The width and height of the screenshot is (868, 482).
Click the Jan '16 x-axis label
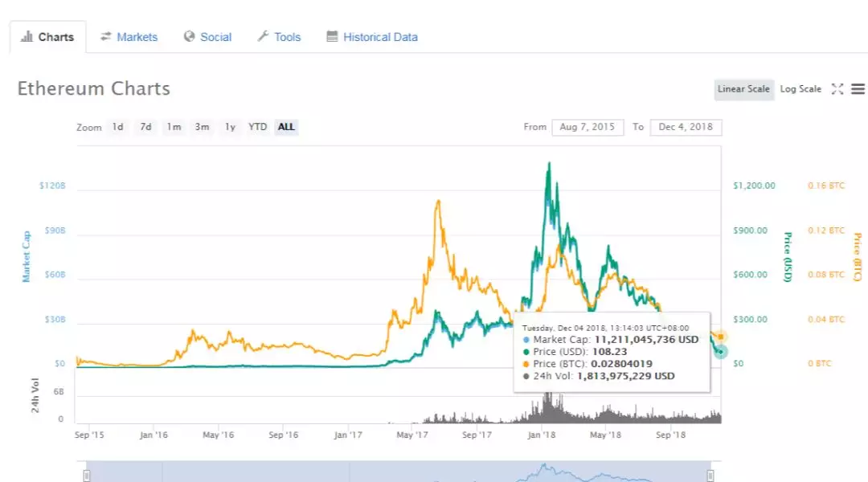[154, 435]
